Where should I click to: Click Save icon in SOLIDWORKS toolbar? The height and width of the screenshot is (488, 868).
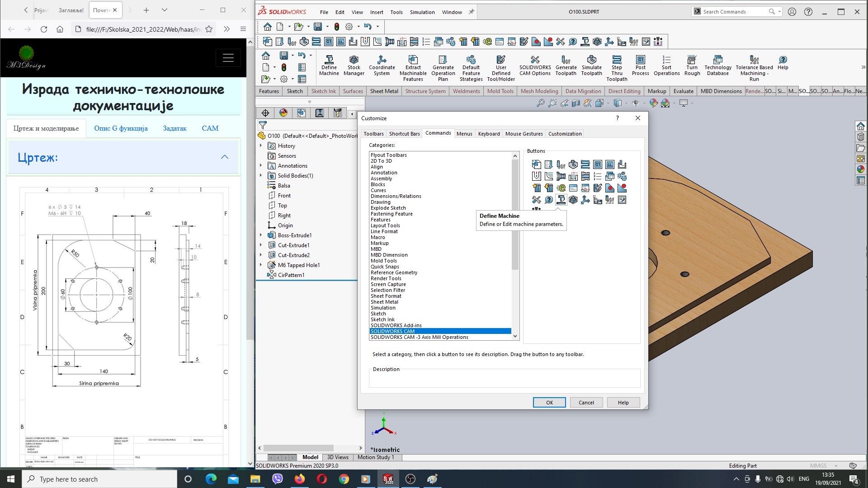click(318, 26)
